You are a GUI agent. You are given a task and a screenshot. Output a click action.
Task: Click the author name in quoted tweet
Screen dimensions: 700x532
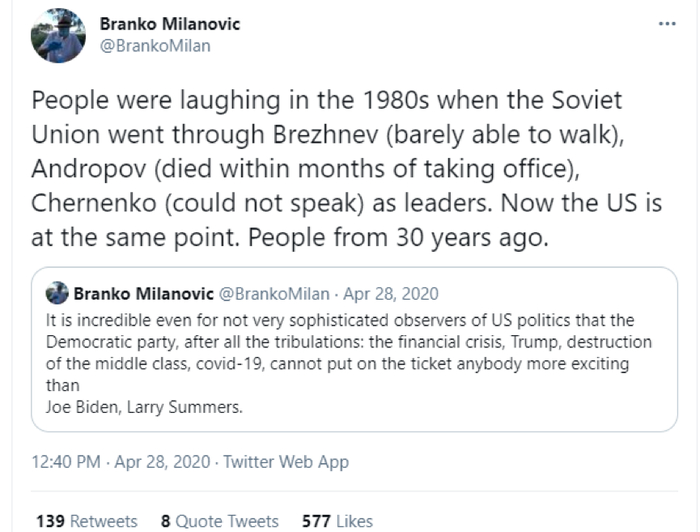pos(143,294)
